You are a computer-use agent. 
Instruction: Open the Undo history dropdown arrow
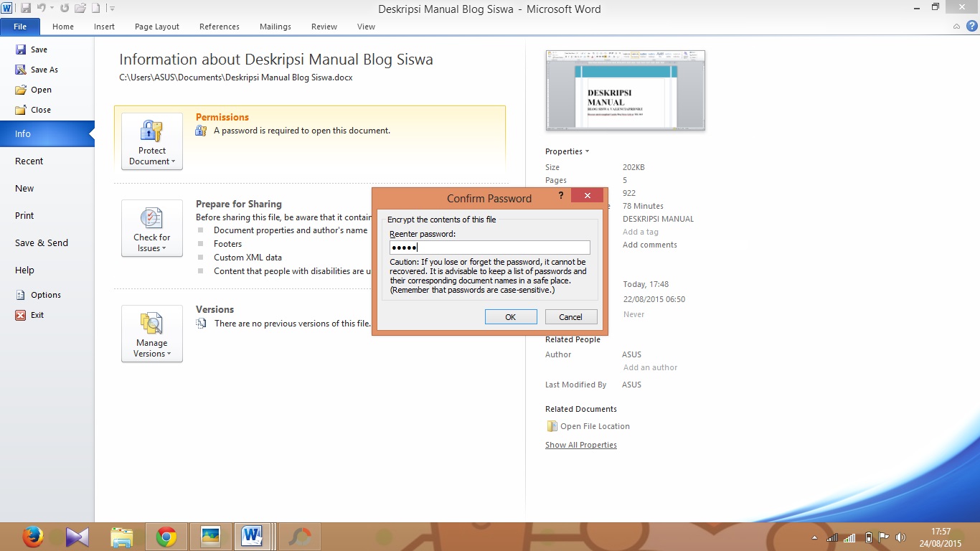click(x=52, y=9)
